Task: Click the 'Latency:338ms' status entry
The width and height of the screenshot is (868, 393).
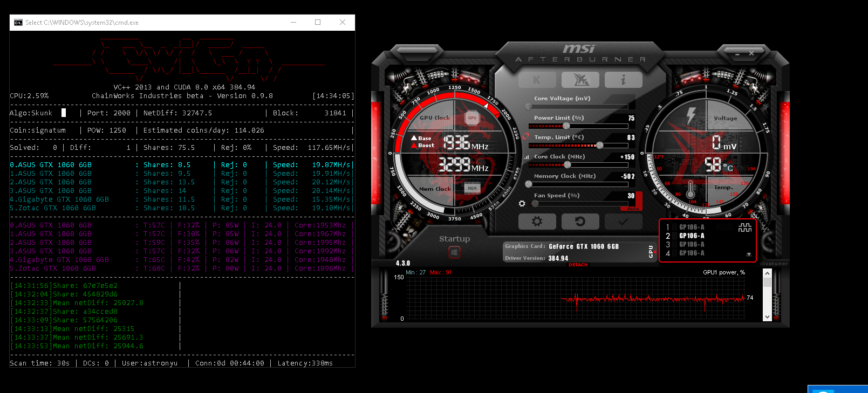Action: [305, 363]
